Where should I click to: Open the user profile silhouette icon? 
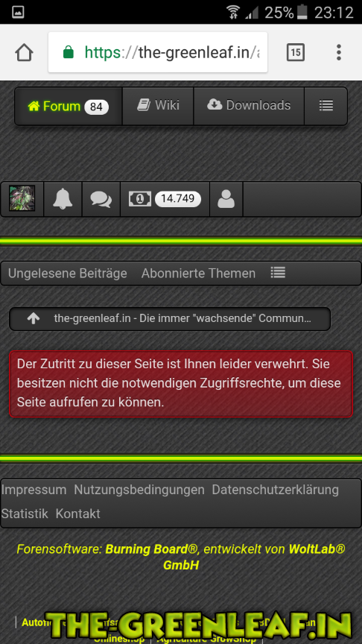[x=226, y=199]
